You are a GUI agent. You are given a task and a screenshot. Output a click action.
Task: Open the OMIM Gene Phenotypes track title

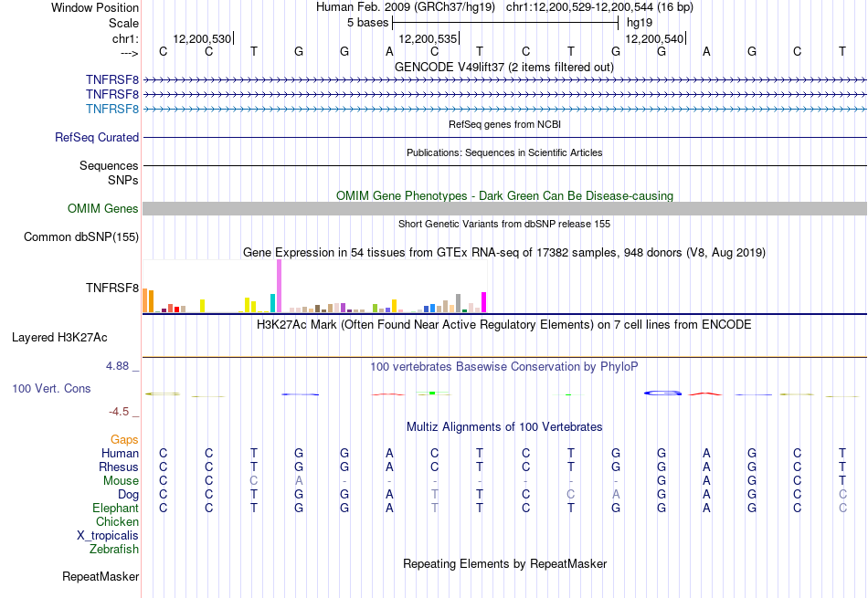tap(504, 195)
